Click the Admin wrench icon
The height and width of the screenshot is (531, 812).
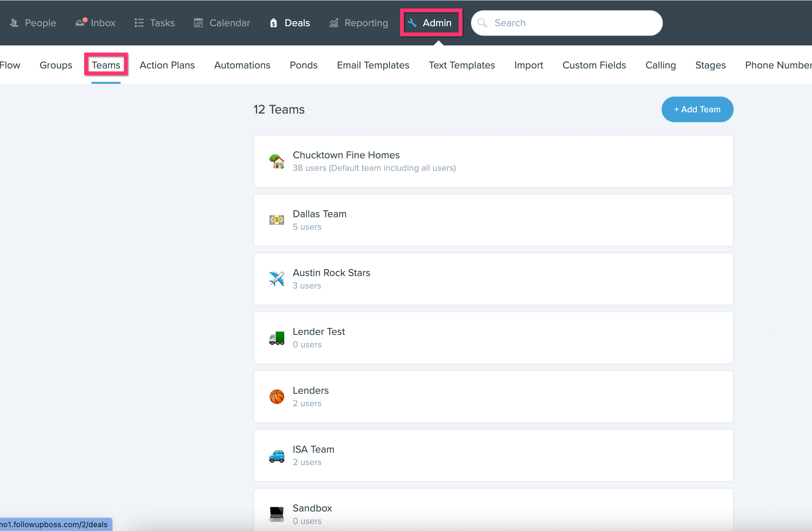(x=412, y=23)
